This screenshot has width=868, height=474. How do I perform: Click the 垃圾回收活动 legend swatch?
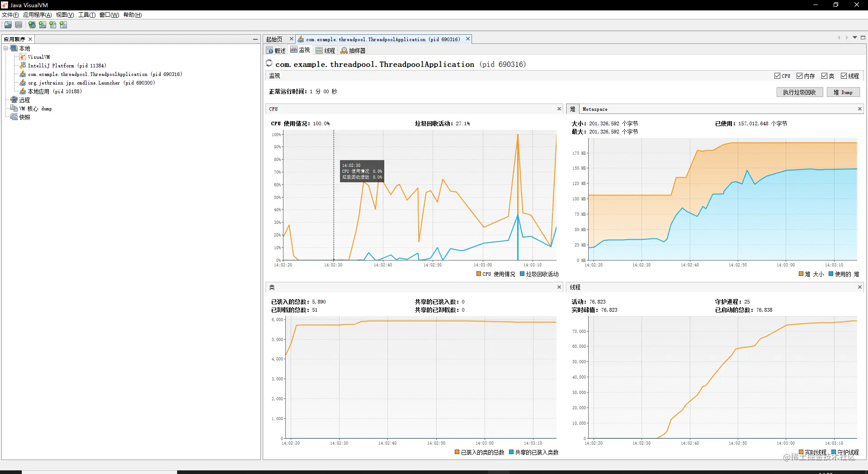(522, 274)
